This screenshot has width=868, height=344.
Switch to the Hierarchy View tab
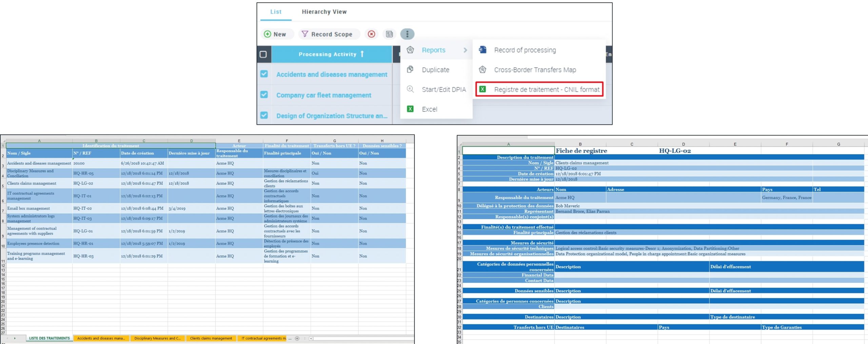pos(324,12)
